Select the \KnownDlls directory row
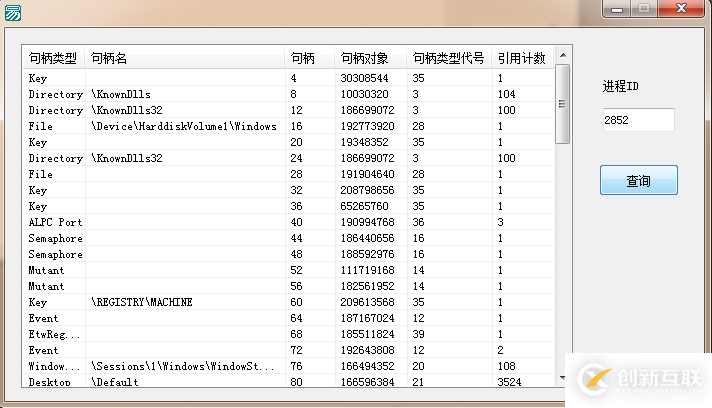Image resolution: width=712 pixels, height=408 pixels. click(288, 94)
